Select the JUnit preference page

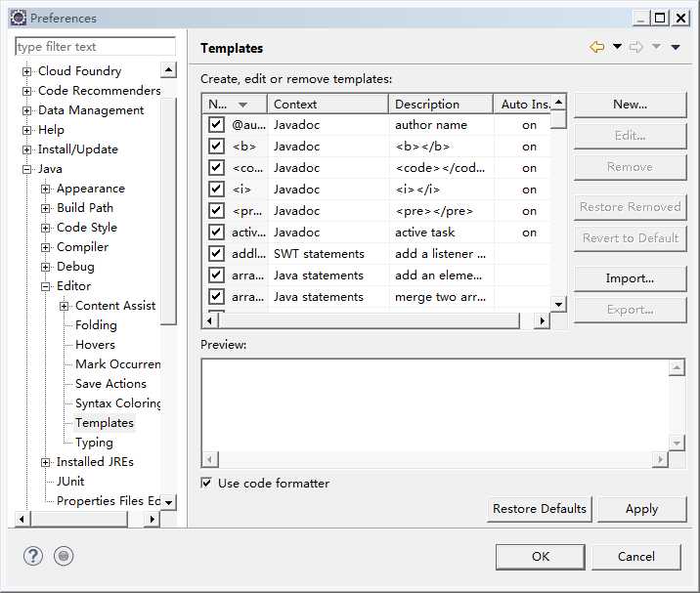click(x=70, y=482)
